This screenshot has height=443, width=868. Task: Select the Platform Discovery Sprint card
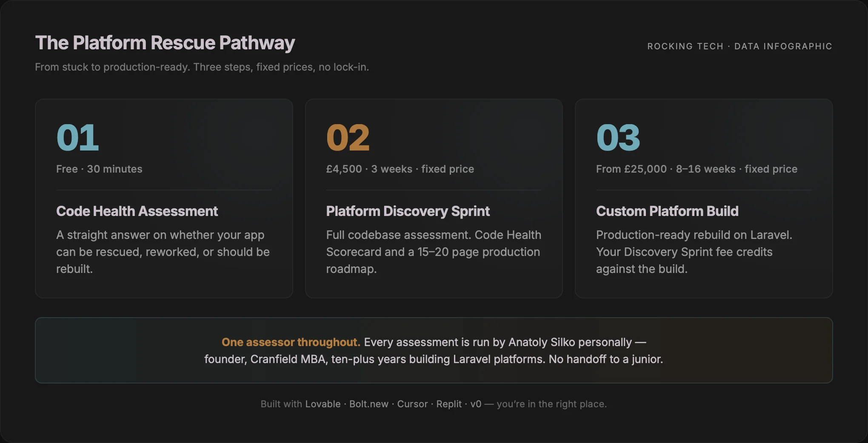point(434,198)
